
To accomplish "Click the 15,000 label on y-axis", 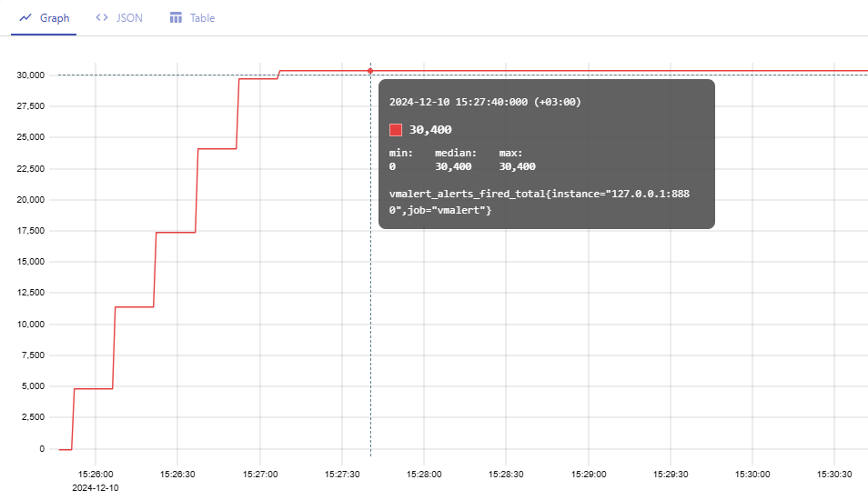I will [x=30, y=262].
